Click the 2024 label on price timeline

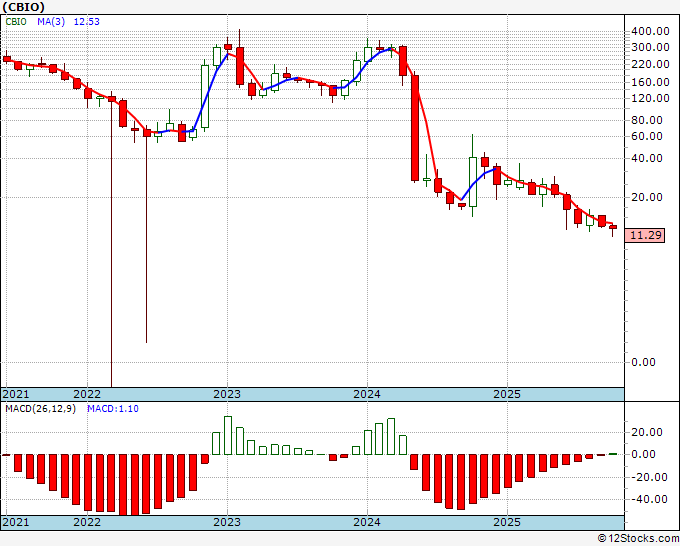(x=367, y=394)
